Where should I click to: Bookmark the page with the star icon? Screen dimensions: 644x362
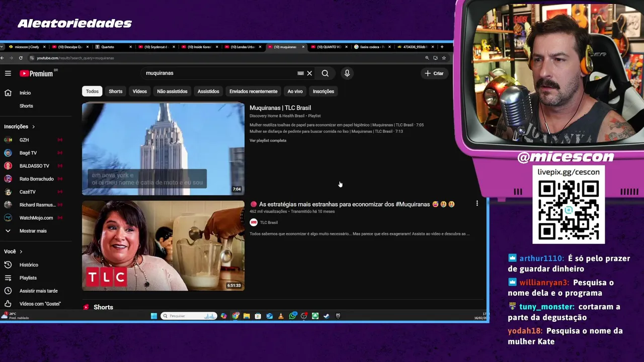click(444, 58)
